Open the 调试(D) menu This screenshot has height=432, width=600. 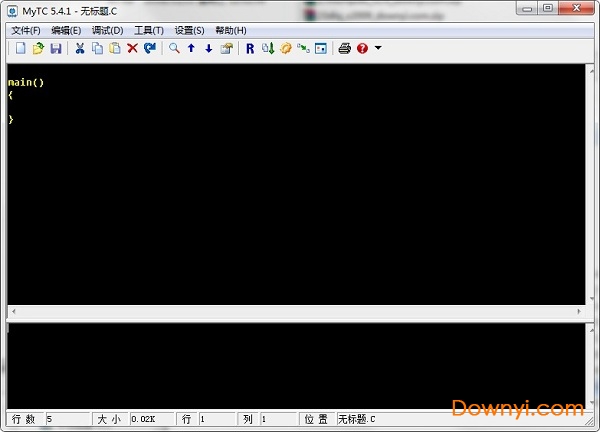pos(107,30)
